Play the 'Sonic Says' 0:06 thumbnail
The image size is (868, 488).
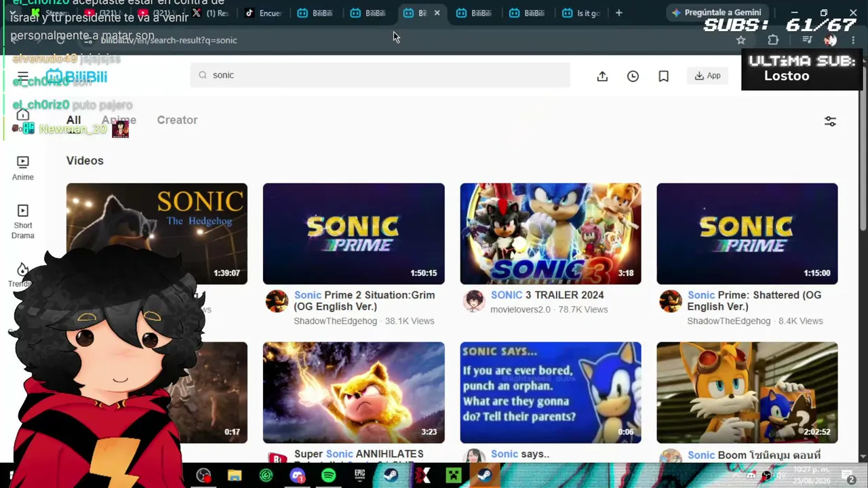tap(551, 392)
